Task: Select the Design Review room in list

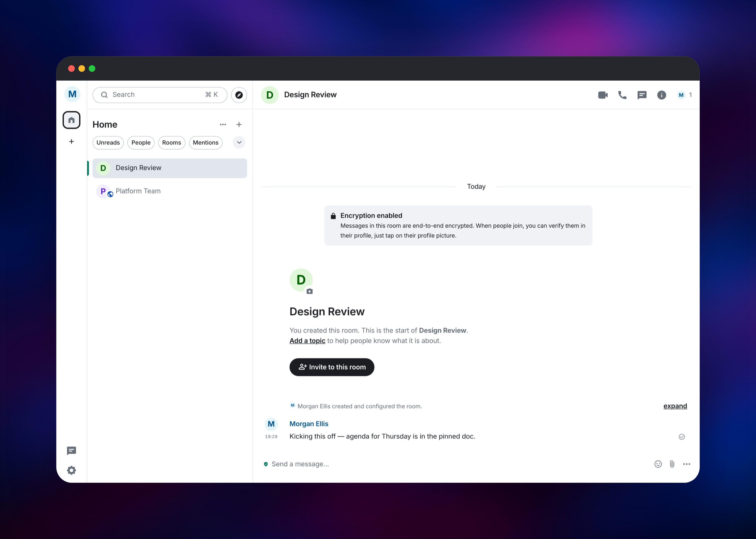Action: [x=170, y=168]
